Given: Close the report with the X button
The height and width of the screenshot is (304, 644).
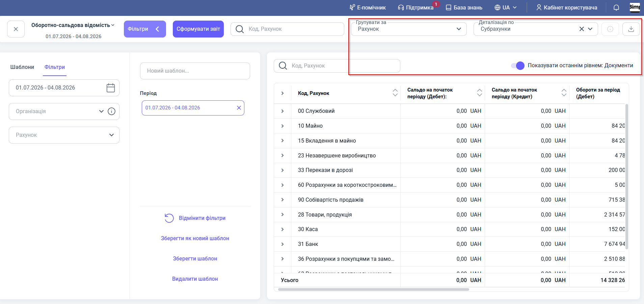Looking at the screenshot, I should 16,29.
